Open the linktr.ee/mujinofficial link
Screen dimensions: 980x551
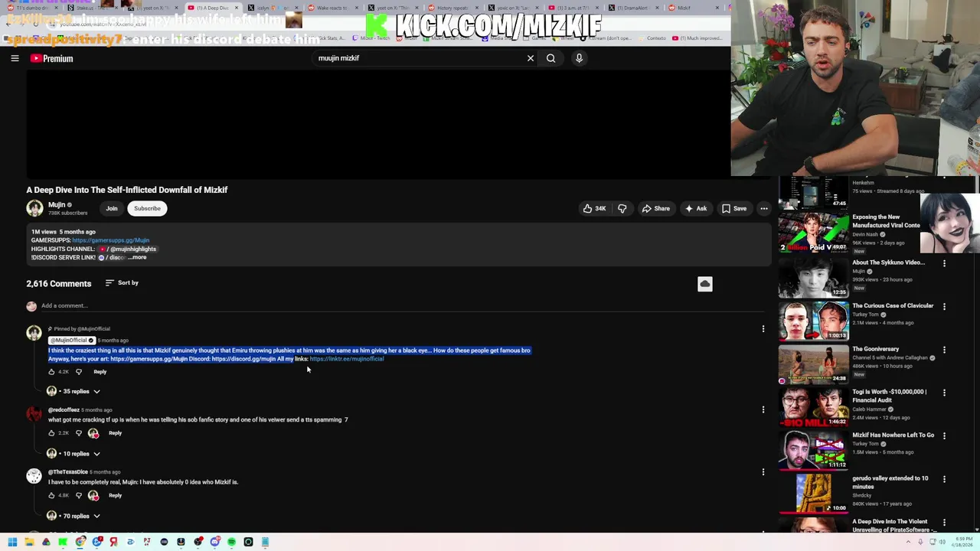pos(347,359)
